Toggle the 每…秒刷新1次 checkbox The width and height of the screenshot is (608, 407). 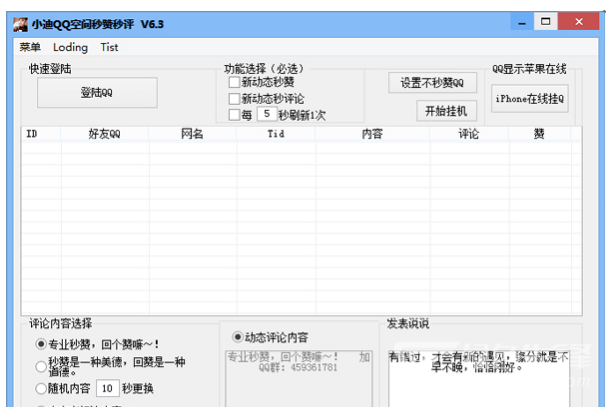(234, 115)
